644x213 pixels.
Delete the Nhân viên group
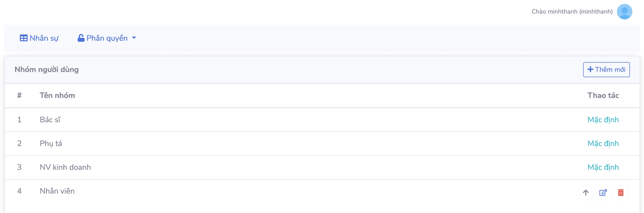point(621,193)
